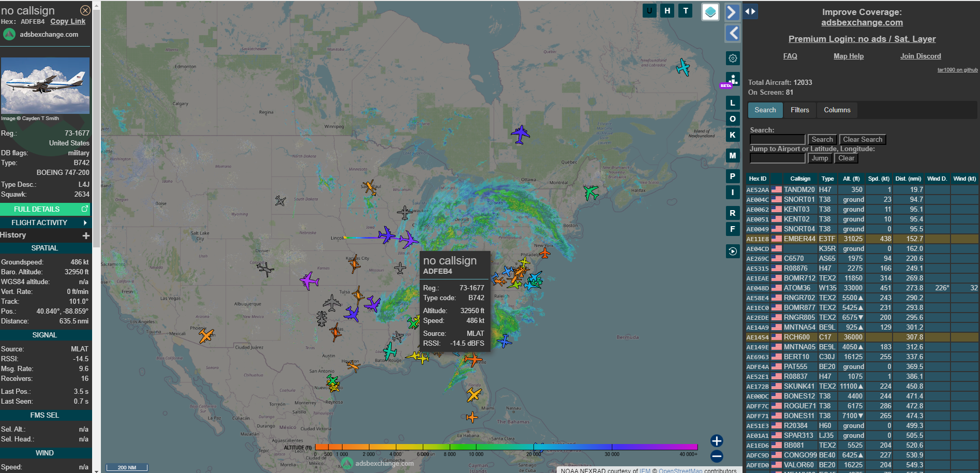Toggle the T map button

[686, 10]
